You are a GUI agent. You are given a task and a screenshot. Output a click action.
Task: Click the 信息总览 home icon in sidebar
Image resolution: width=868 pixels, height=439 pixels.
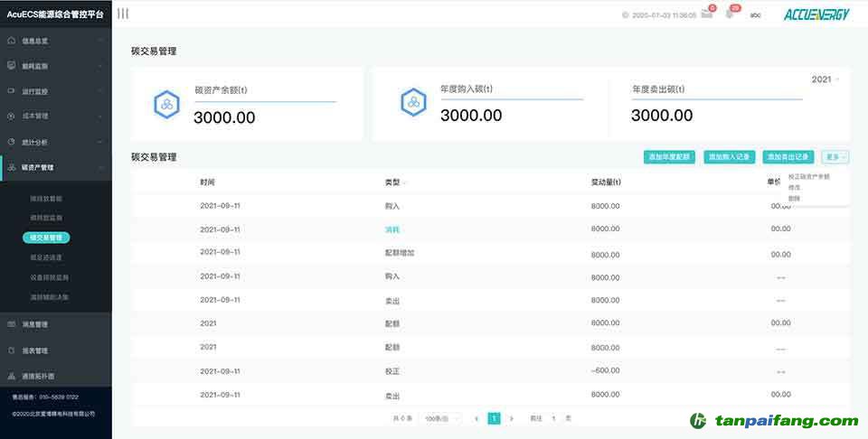tap(11, 41)
